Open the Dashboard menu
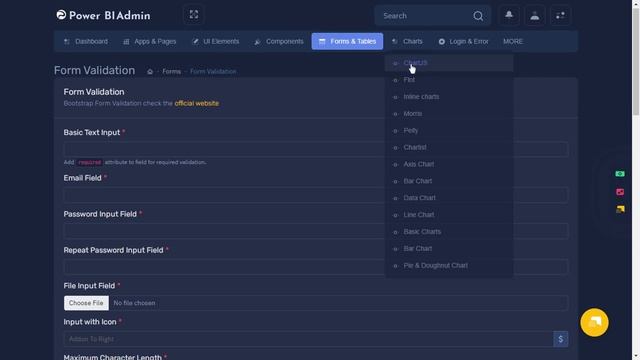640x360 pixels. click(86, 41)
